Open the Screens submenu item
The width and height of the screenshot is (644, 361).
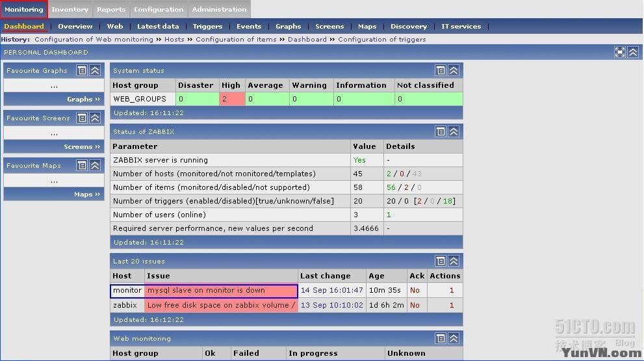pos(329,26)
